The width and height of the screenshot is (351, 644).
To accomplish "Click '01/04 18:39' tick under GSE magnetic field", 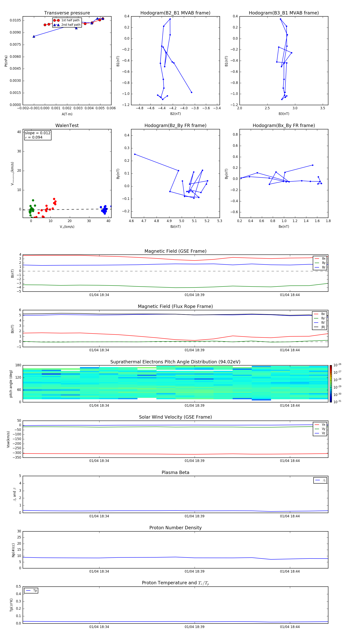I will click(x=194, y=295).
